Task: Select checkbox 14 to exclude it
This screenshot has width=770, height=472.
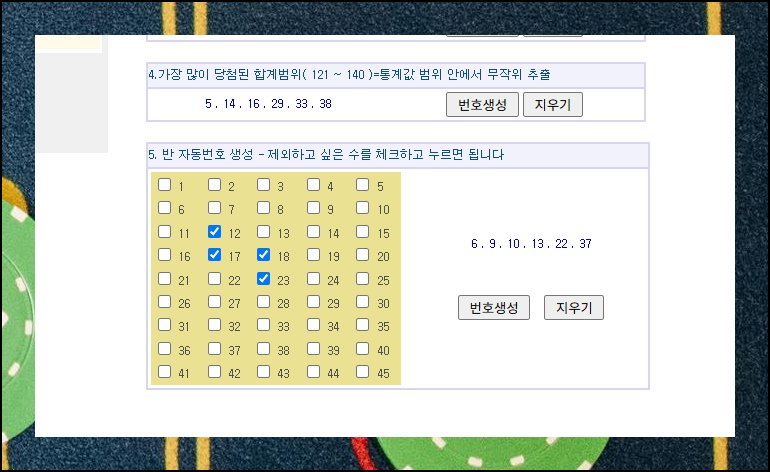Action: tap(313, 231)
